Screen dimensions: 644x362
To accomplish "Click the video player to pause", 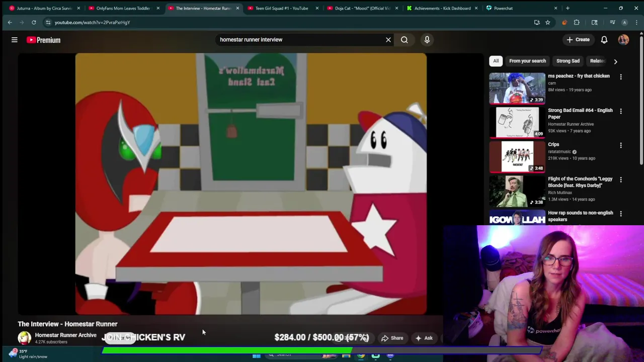I will pos(251,184).
